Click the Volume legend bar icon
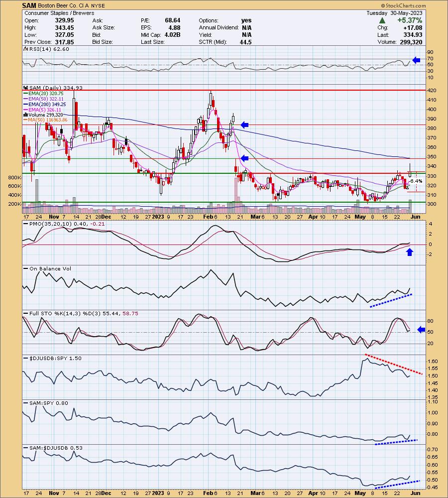The width and height of the screenshot is (448, 498). (x=26, y=115)
